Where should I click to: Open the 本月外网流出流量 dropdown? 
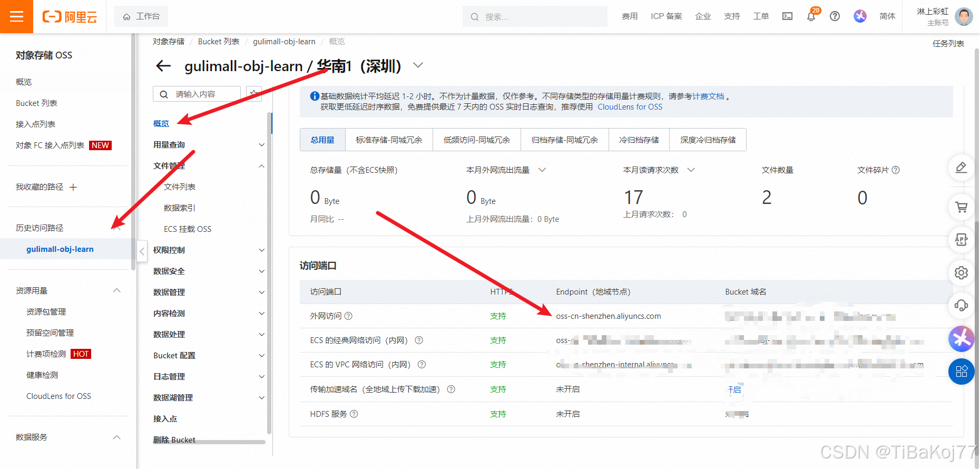pos(542,170)
